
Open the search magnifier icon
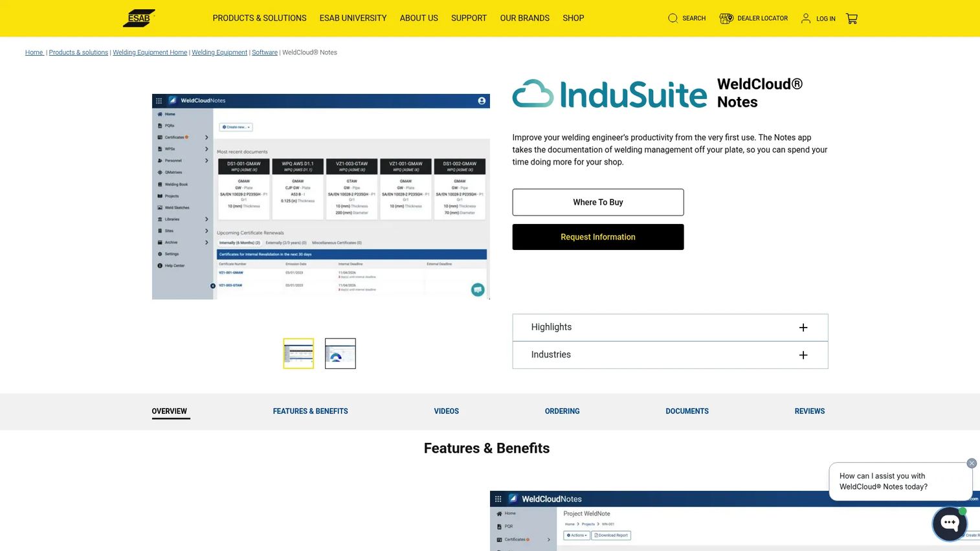(673, 18)
